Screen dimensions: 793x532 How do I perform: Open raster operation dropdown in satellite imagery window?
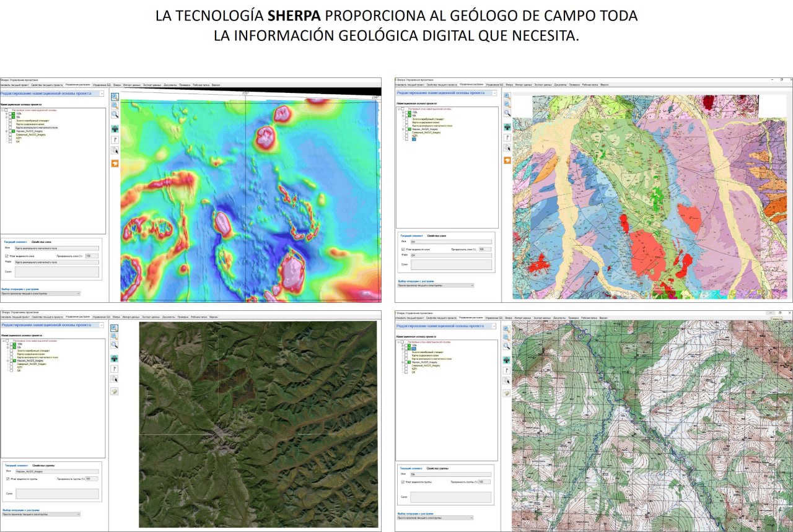click(40, 514)
